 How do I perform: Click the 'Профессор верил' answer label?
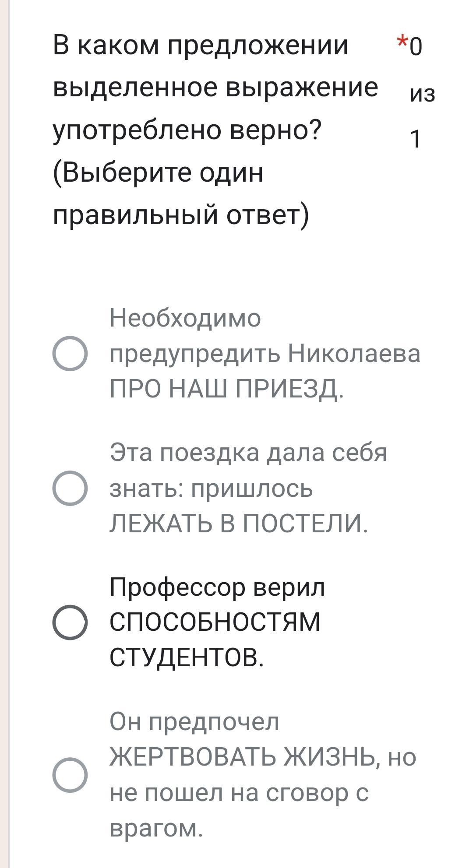tap(217, 587)
